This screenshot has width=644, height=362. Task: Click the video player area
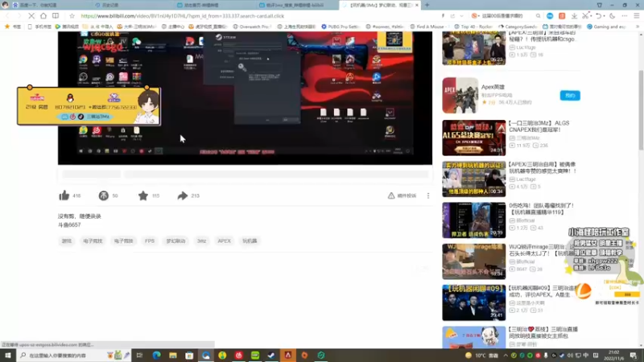point(245,97)
